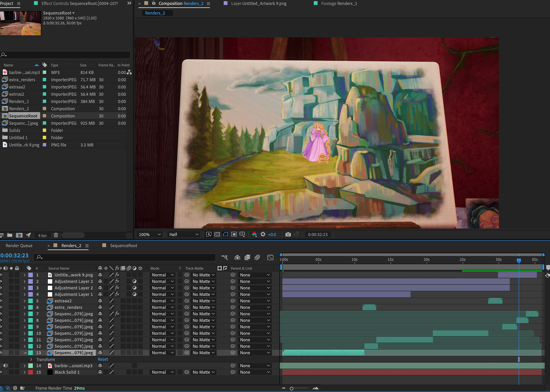
Task: Open Show Channel and color management
Action: 254,234
